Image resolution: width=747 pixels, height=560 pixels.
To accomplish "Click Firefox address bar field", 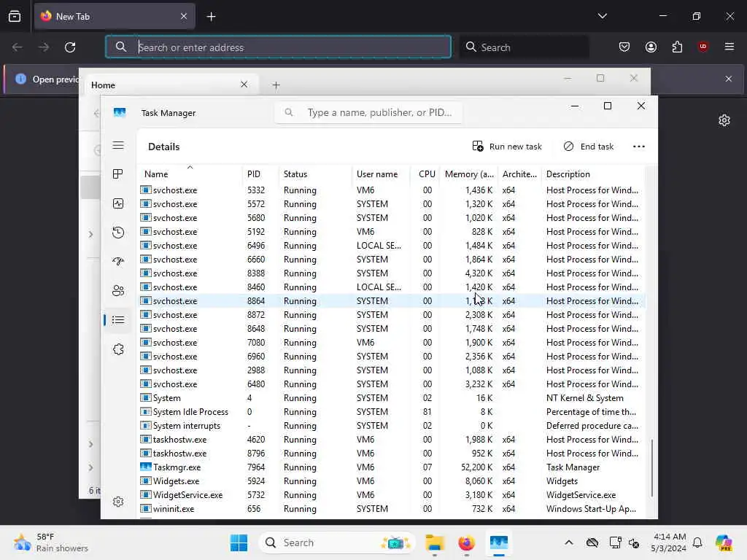I will click(x=278, y=47).
